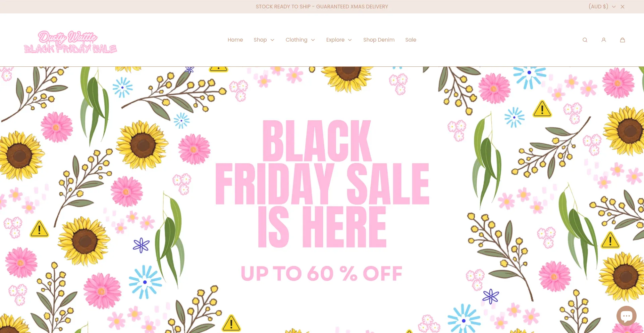
Task: Click the currency selector chevron arrow
Action: 613,7
